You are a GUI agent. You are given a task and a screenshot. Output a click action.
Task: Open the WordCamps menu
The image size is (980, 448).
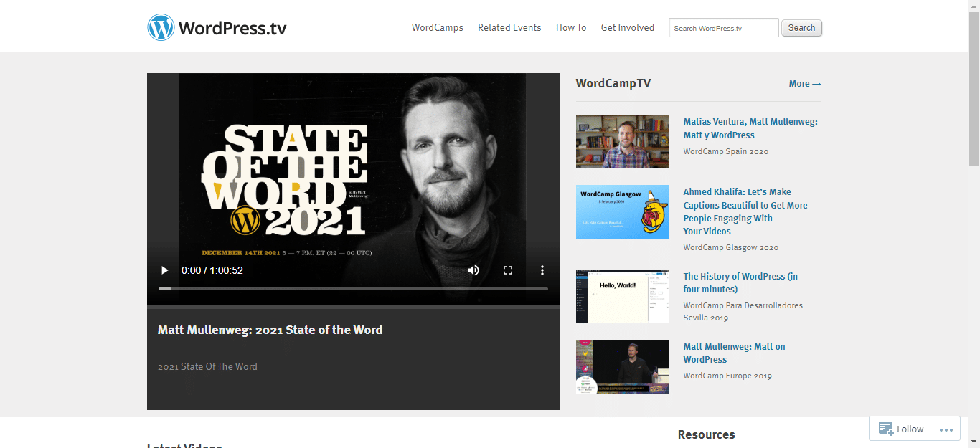(x=438, y=28)
